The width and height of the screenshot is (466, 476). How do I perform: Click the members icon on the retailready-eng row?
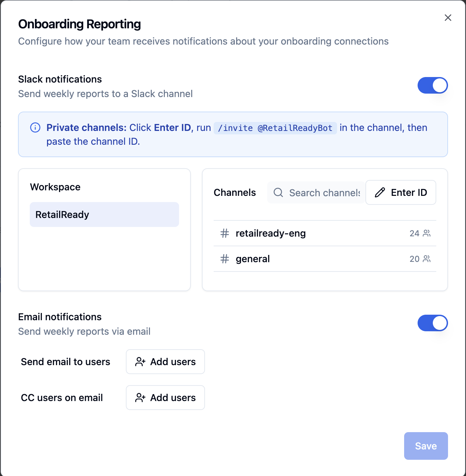(427, 233)
